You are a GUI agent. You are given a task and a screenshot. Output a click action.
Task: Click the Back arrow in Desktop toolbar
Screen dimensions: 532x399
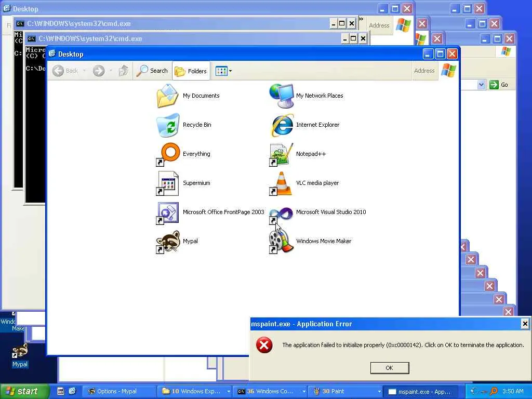point(58,71)
